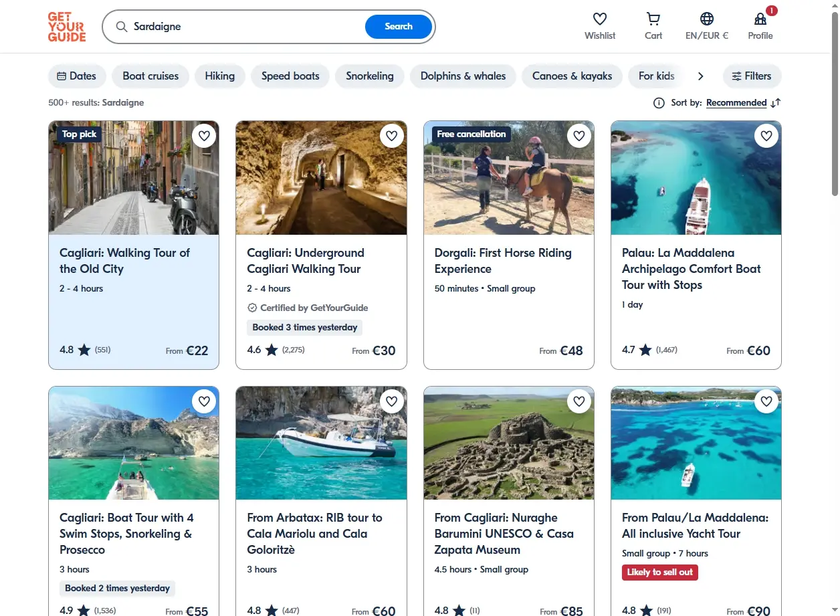The height and width of the screenshot is (616, 840).
Task: Click the magnifier icon in search bar
Action: 121,27
